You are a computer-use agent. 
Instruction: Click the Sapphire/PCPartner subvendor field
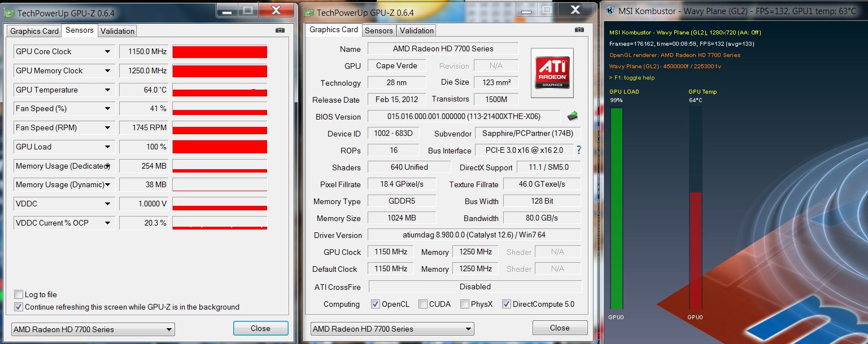click(x=527, y=133)
